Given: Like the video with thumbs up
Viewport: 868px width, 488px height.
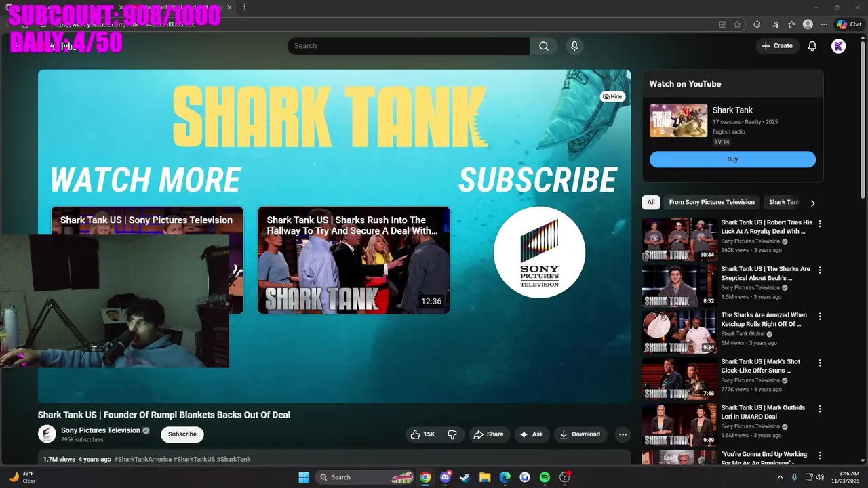Looking at the screenshot, I should coord(423,434).
